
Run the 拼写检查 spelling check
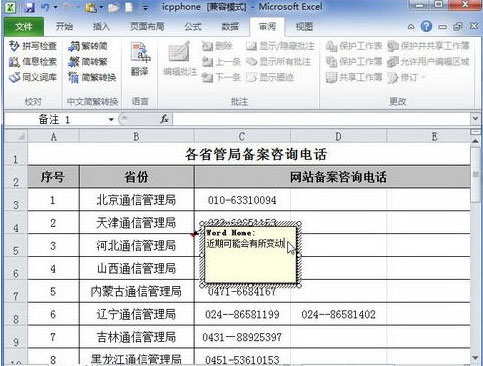[x=33, y=46]
